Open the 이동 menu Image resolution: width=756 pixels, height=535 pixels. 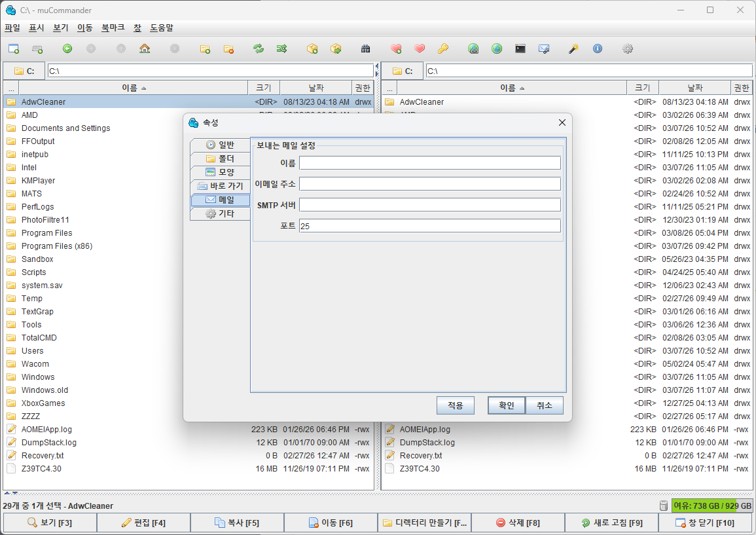click(x=85, y=28)
